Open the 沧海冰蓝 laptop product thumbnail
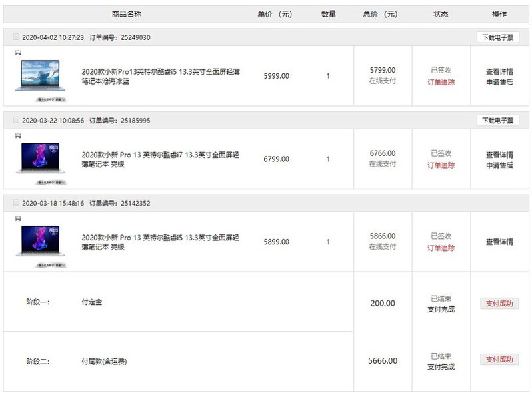Screen dimensions: 532x397 (41, 76)
